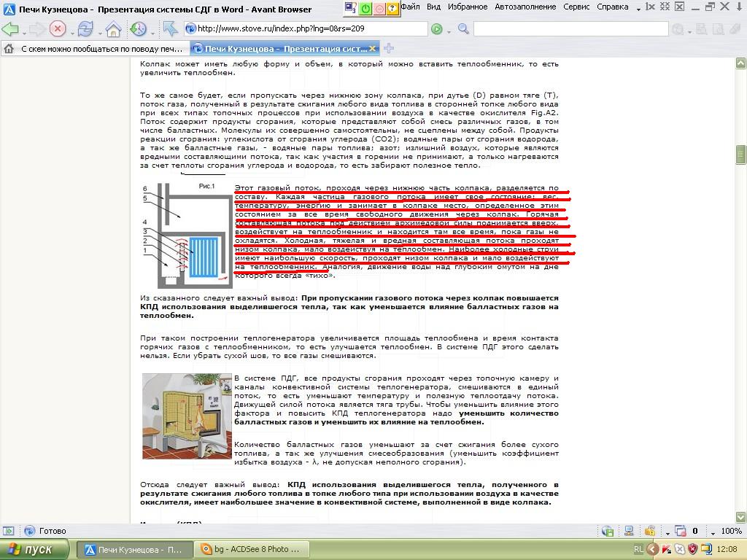Toggle the sidebar icon left of Готово
The height and width of the screenshot is (560, 747).
(x=9, y=531)
